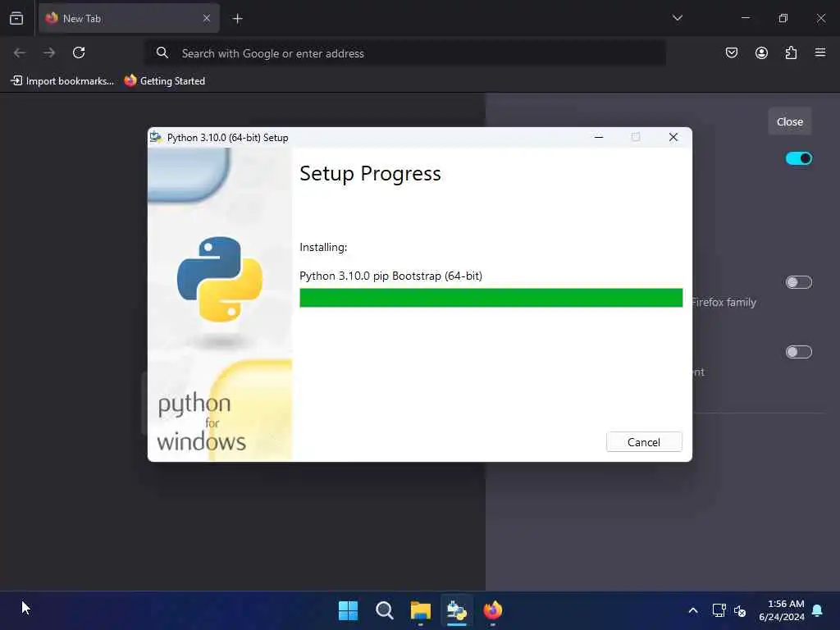Click Import bookmarks in bookmarks toolbar
Screen dimensions: 840x630
(x=62, y=81)
